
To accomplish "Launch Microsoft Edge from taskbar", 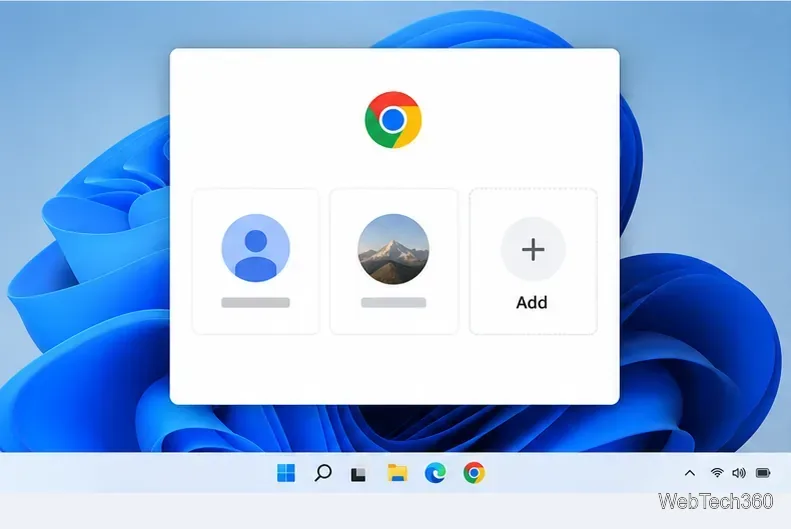I will [435, 473].
